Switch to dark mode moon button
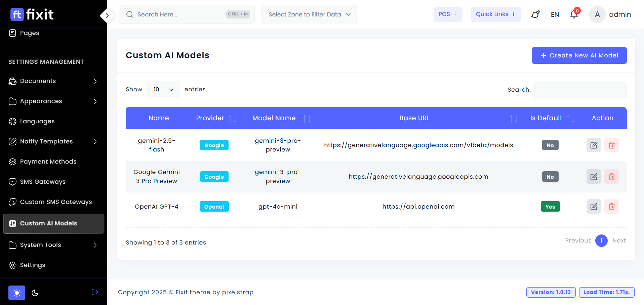The height and width of the screenshot is (305, 644). pyautogui.click(x=35, y=293)
